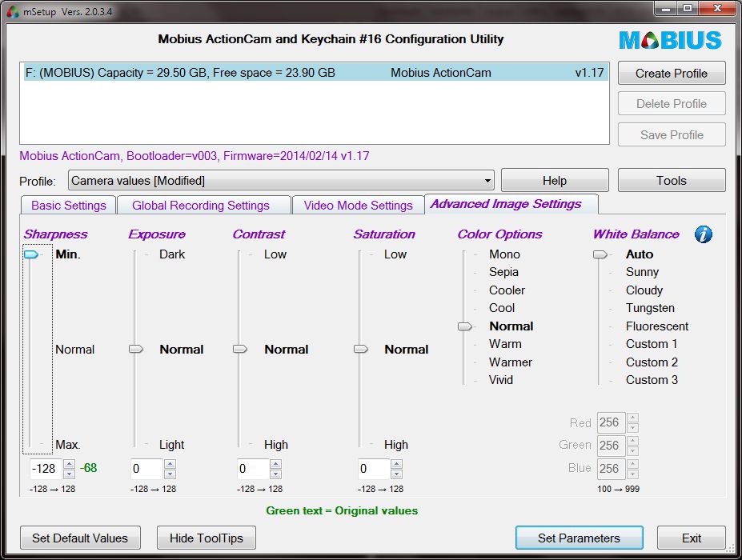Click the Saturation slider thumb
Image resolution: width=742 pixels, height=560 pixels.
361,349
